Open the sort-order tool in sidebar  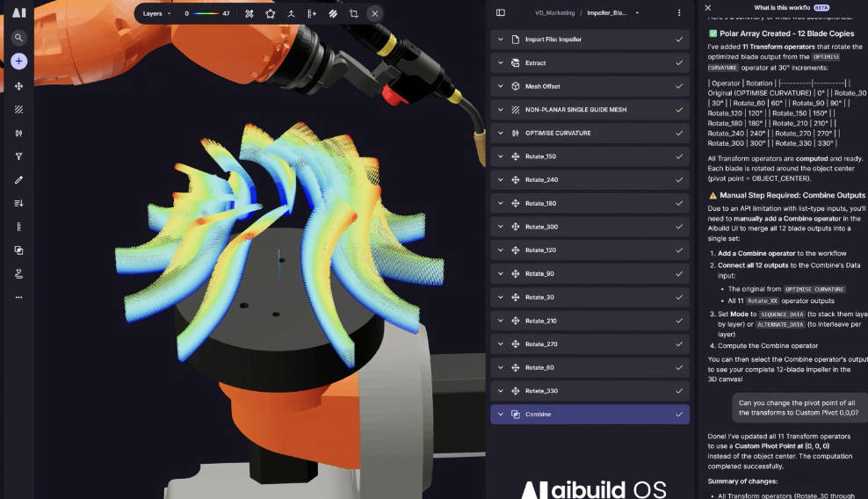(x=18, y=203)
